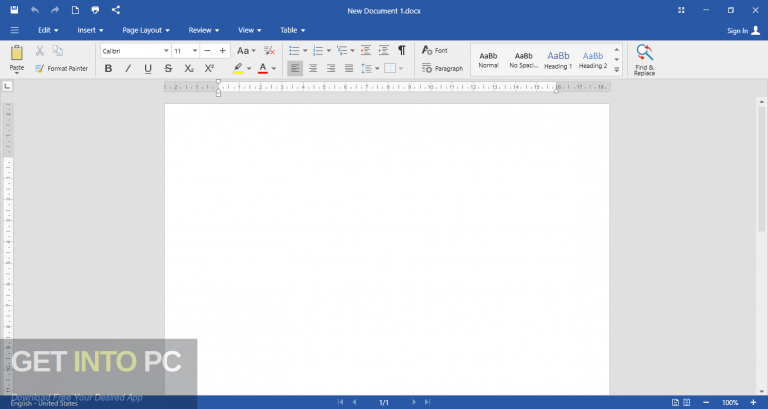The image size is (768, 409).
Task: Align text left
Action: (x=295, y=69)
